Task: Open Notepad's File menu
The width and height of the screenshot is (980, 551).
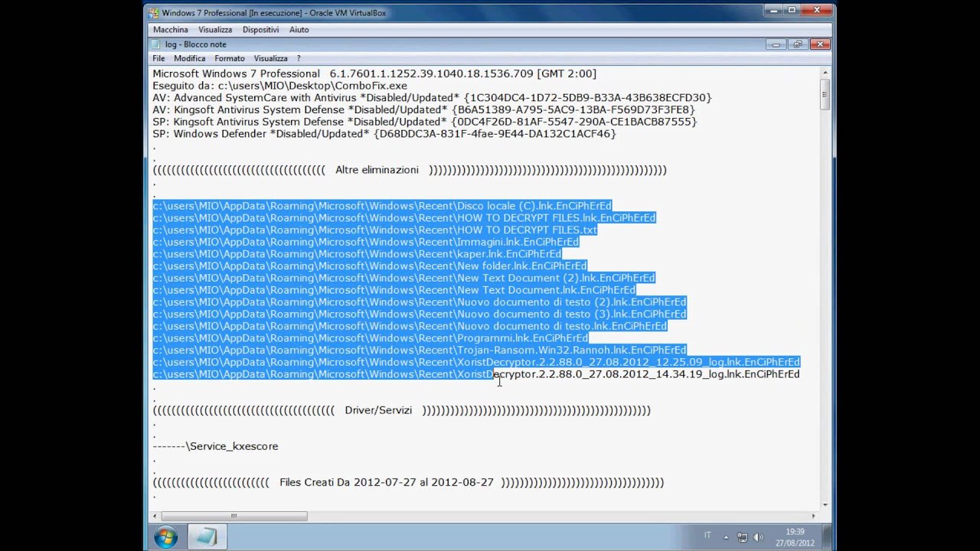Action: (158, 58)
